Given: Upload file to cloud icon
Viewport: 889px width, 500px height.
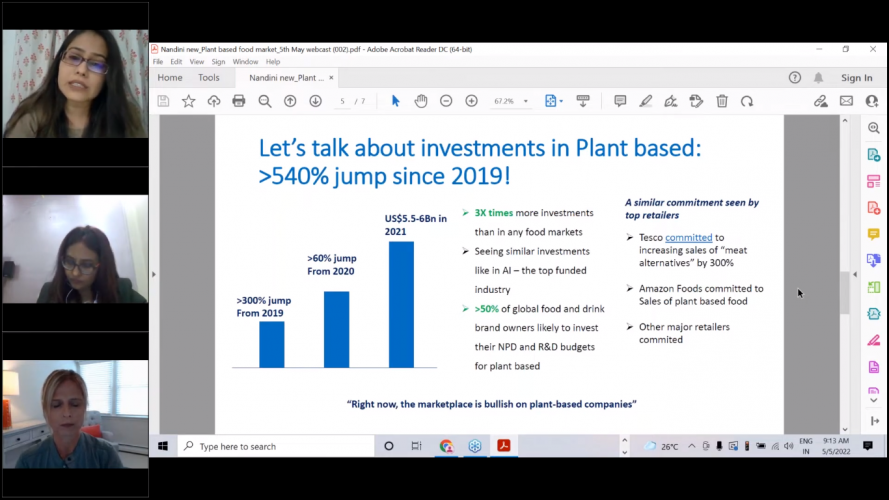Looking at the screenshot, I should pyautogui.click(x=214, y=101).
